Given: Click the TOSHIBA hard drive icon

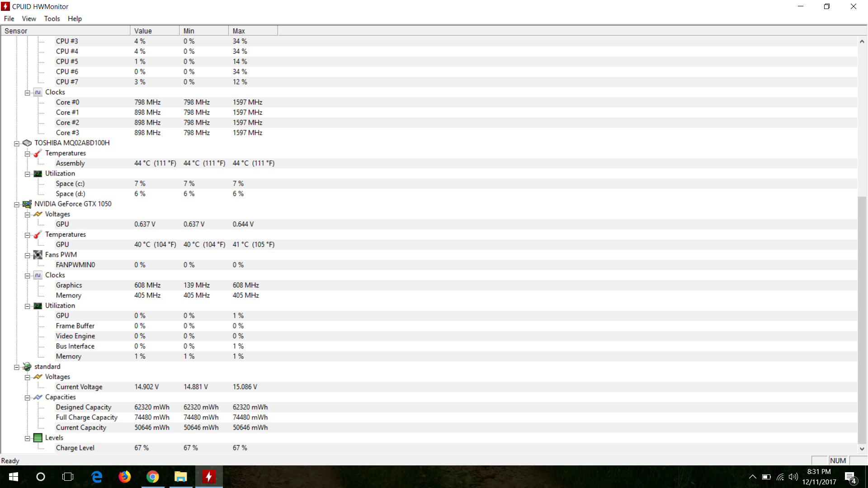Looking at the screenshot, I should (27, 143).
